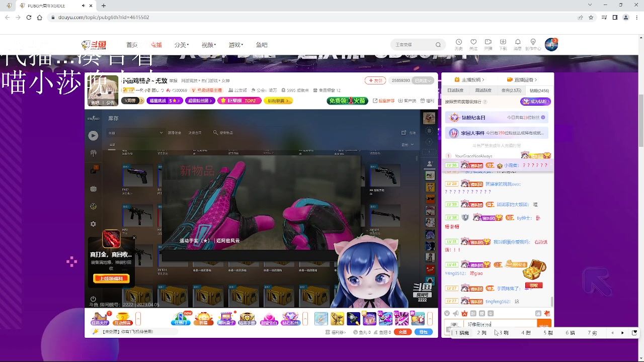This screenshot has height=362, width=644.
Task: Switch to the 钻粉(2456) tab
Action: pyautogui.click(x=539, y=90)
